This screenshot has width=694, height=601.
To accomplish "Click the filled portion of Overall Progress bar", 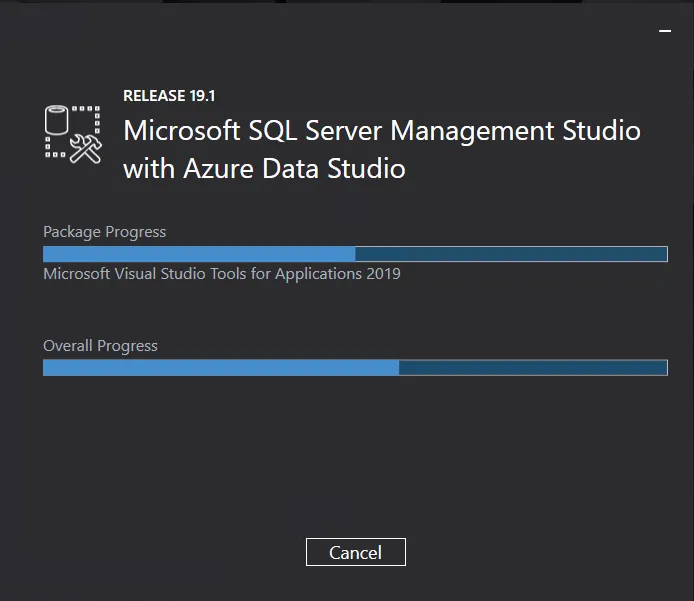I will pyautogui.click(x=220, y=368).
